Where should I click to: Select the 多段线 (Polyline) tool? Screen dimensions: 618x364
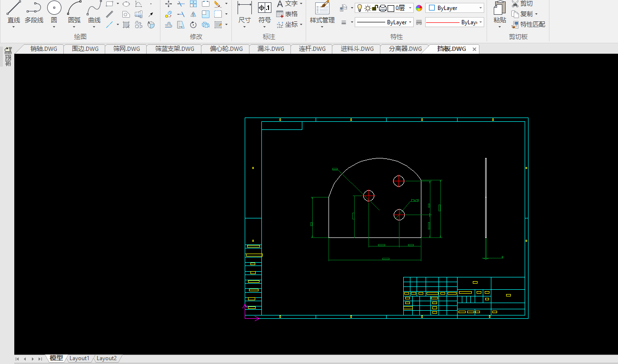(x=34, y=9)
